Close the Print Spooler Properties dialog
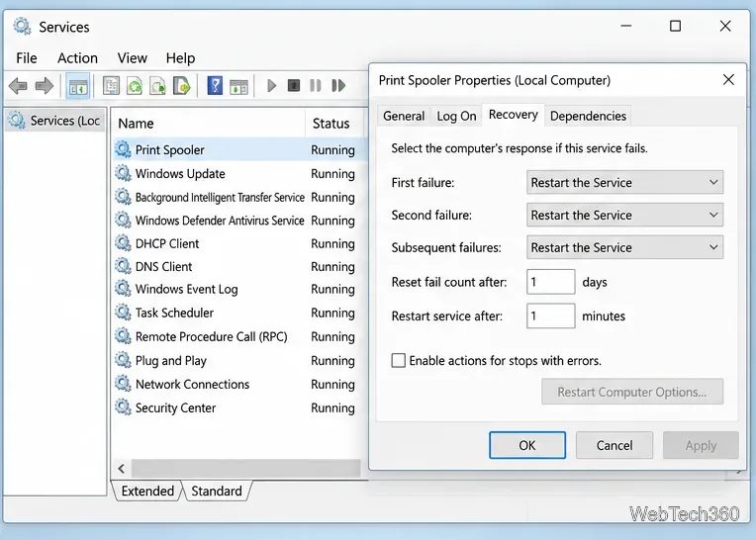The image size is (756, 540). [x=728, y=80]
